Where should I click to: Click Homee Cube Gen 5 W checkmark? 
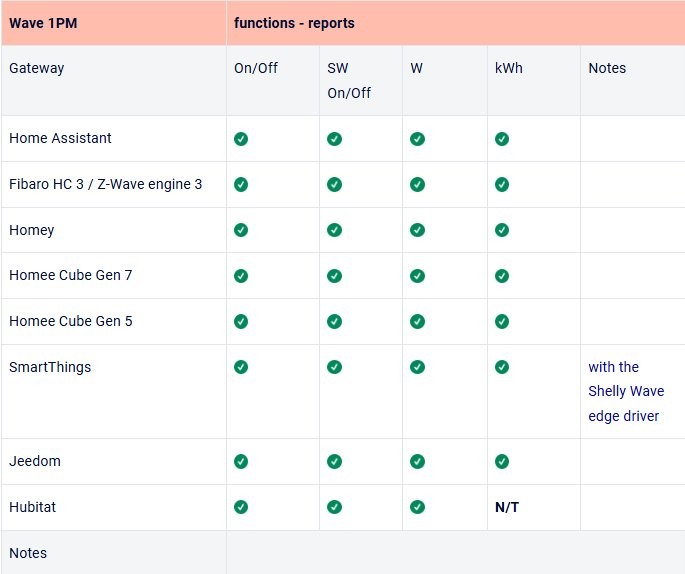tap(417, 321)
